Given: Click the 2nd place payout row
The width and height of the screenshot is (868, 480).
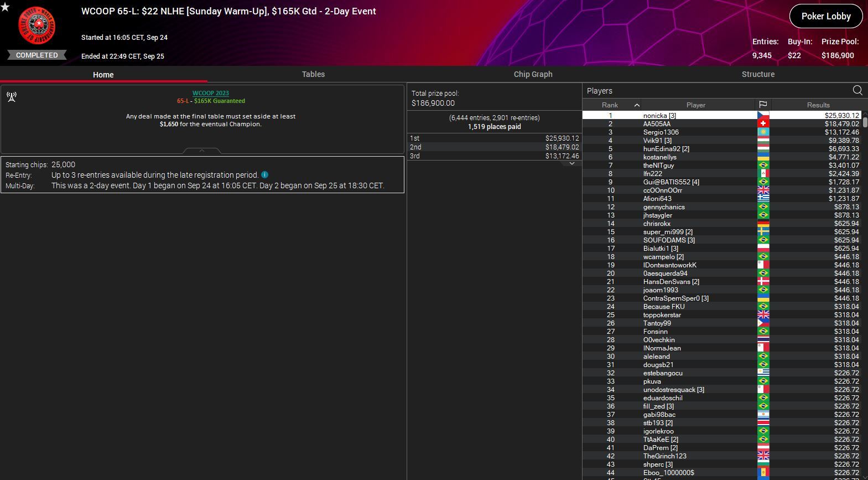Looking at the screenshot, I should [494, 147].
